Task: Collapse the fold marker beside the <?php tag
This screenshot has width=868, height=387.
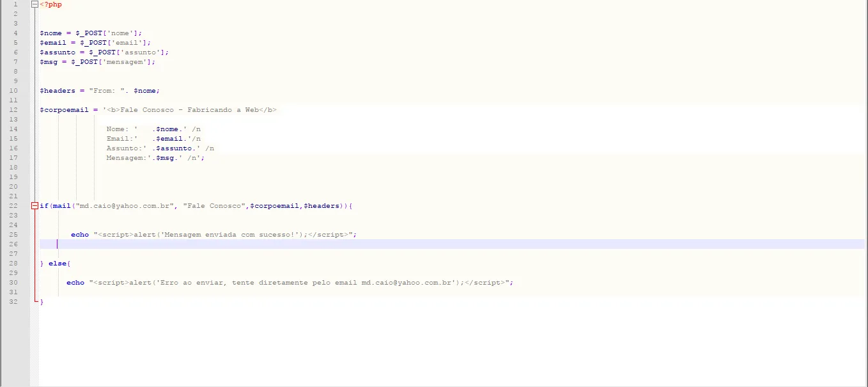Action: pos(35,4)
